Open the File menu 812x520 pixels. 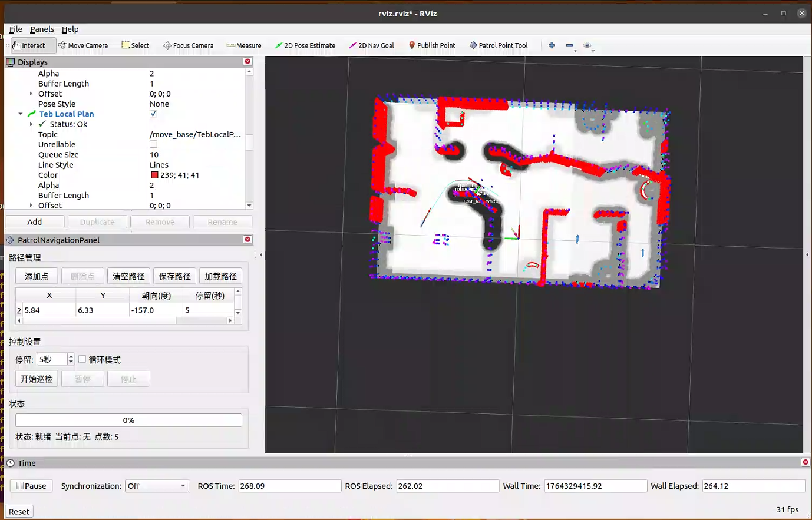tap(16, 29)
